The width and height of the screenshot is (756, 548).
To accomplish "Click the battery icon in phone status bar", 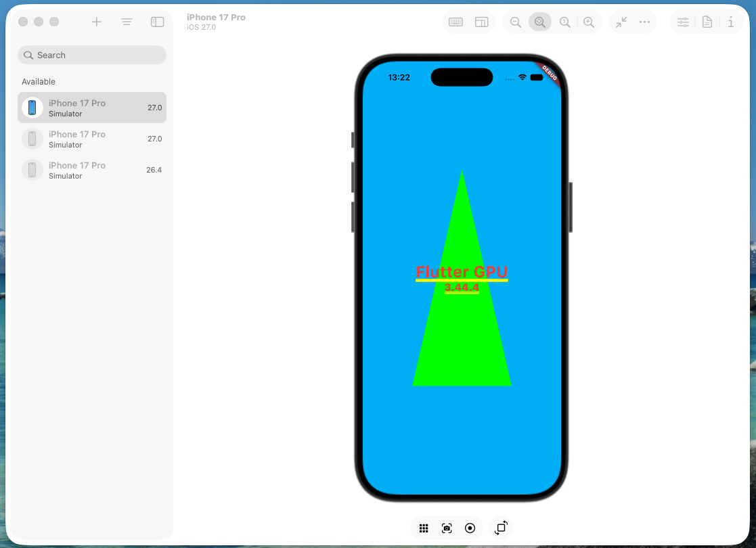I will [x=537, y=77].
